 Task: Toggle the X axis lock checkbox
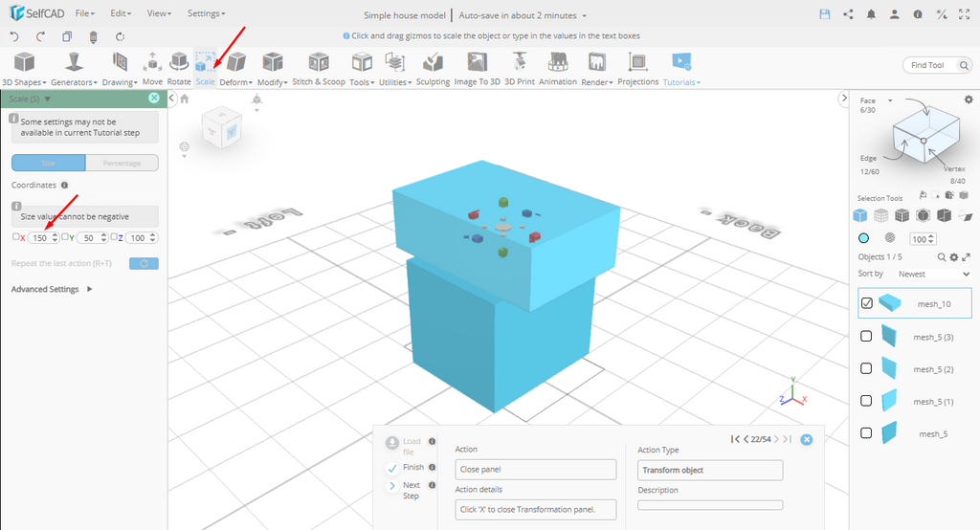click(x=15, y=237)
